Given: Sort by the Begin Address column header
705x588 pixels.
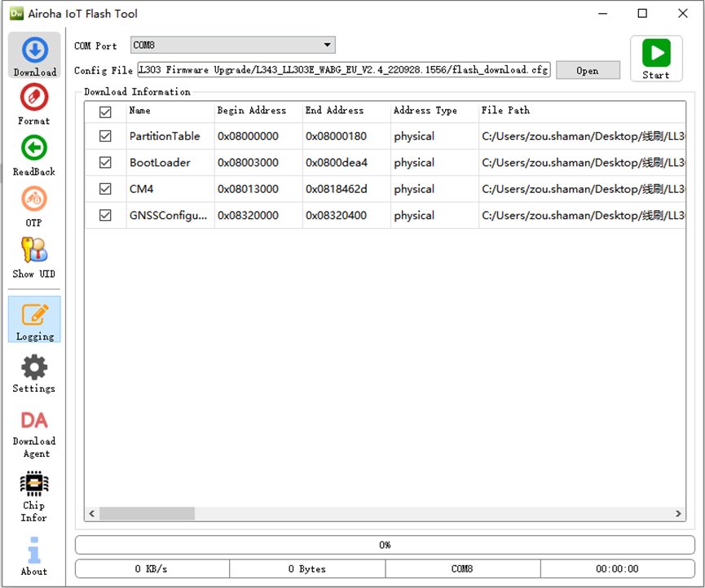Looking at the screenshot, I should [252, 111].
